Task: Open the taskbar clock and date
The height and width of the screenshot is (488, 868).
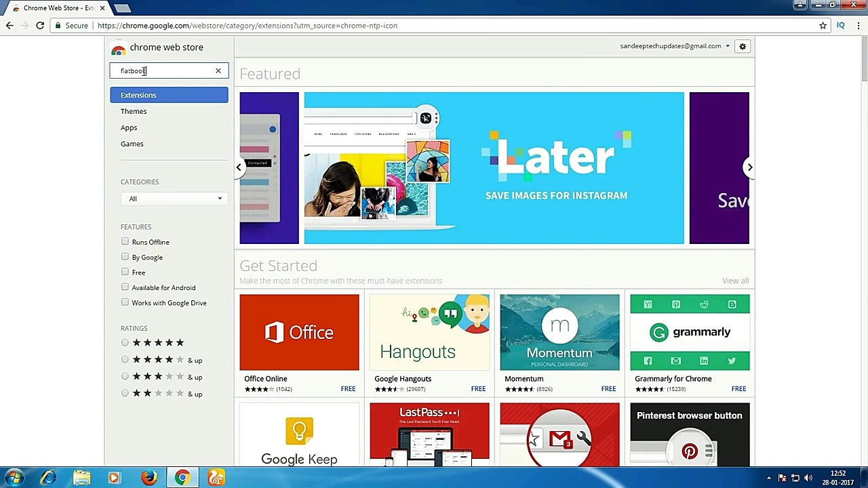Action: [x=839, y=478]
